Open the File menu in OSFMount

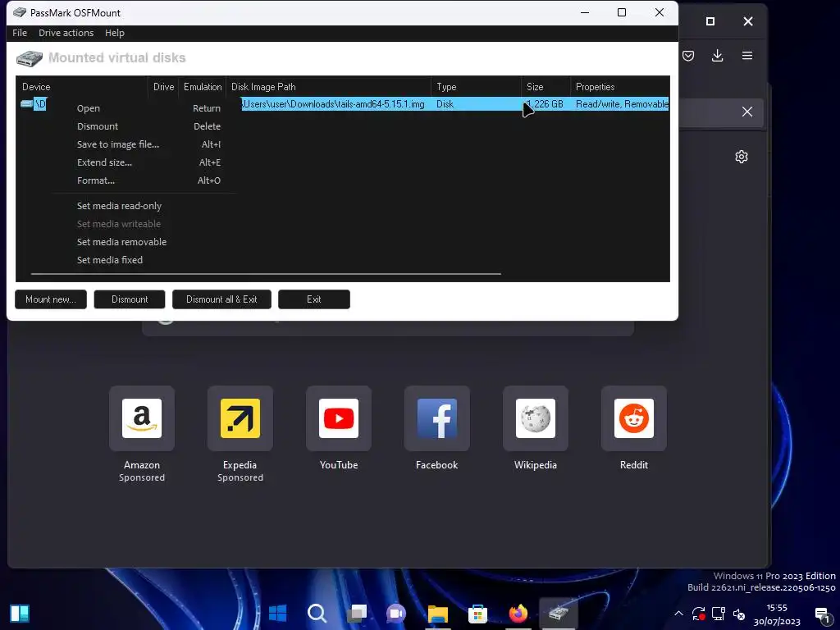pos(20,33)
